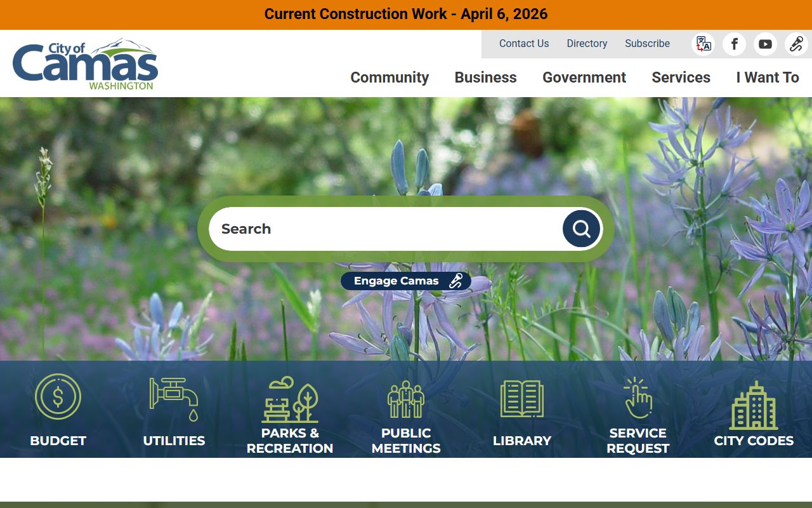This screenshot has height=508, width=812.
Task: Click the Engage Camas button
Action: [406, 281]
